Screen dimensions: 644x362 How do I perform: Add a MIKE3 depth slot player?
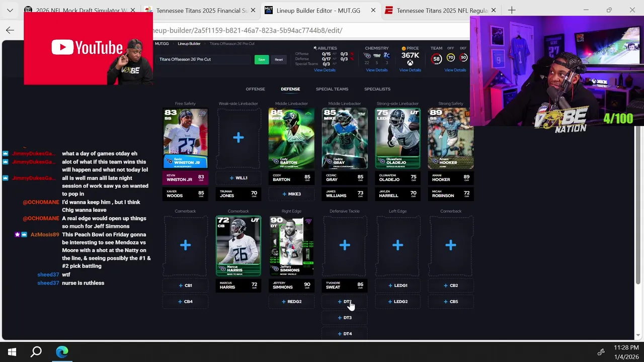[x=291, y=194]
